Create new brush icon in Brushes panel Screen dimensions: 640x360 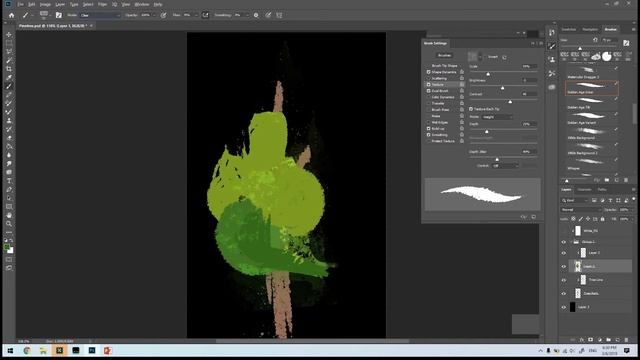coord(617,180)
